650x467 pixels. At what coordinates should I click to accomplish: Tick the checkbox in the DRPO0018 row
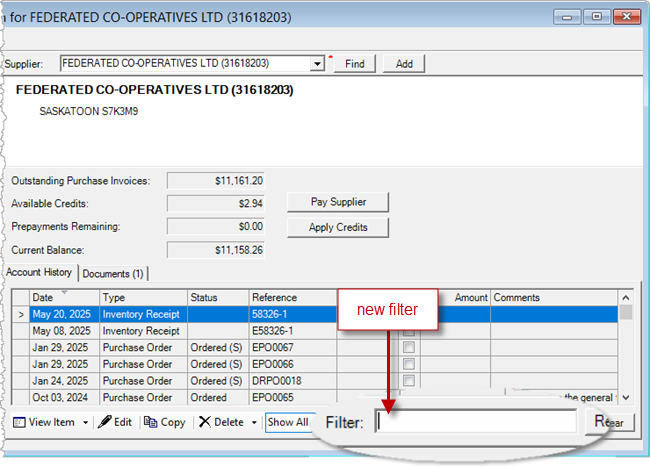(x=409, y=380)
